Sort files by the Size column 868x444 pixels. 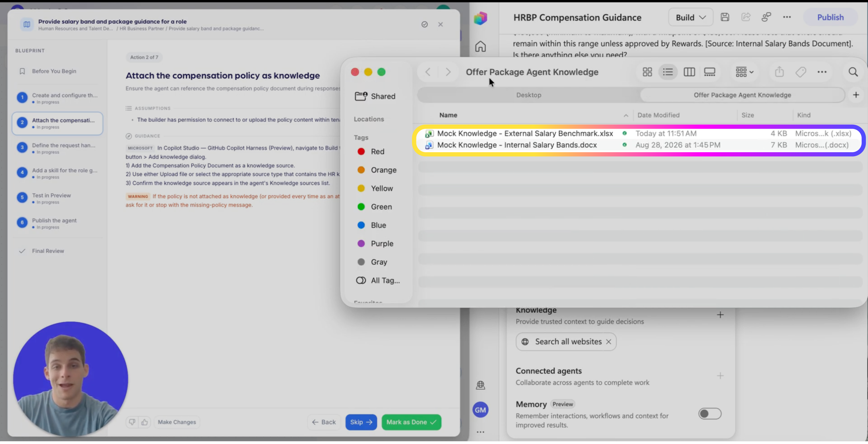(x=748, y=115)
